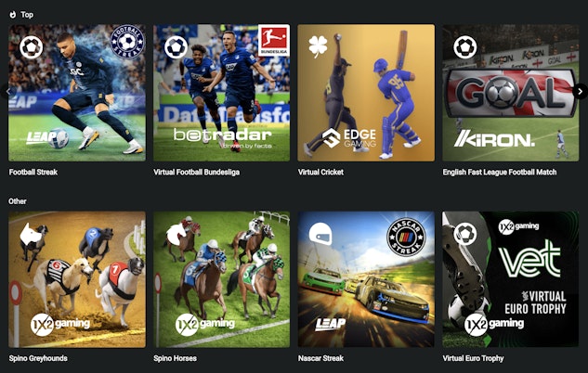Click the soccer ball icon on Virtual Euro Trophy
Viewport: 588px width, 373px height.
pyautogui.click(x=465, y=234)
